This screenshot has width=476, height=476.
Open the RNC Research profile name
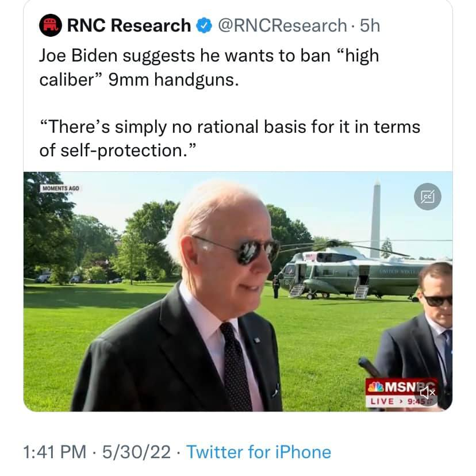(x=128, y=25)
